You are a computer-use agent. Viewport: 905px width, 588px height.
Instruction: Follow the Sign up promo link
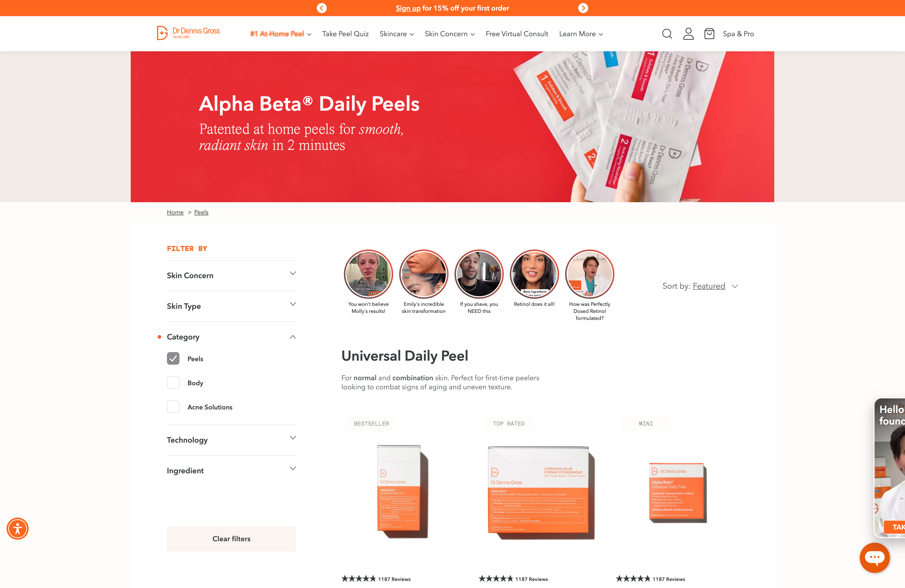click(x=408, y=8)
